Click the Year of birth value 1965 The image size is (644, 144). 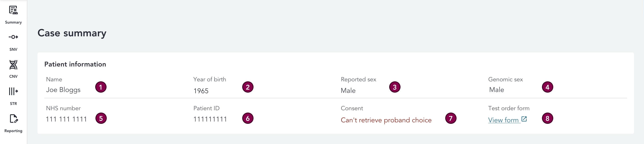[x=201, y=91]
